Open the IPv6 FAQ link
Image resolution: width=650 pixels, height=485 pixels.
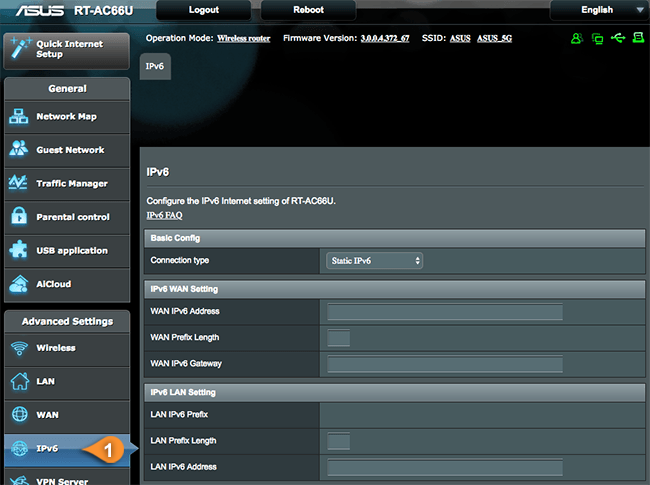click(x=167, y=215)
